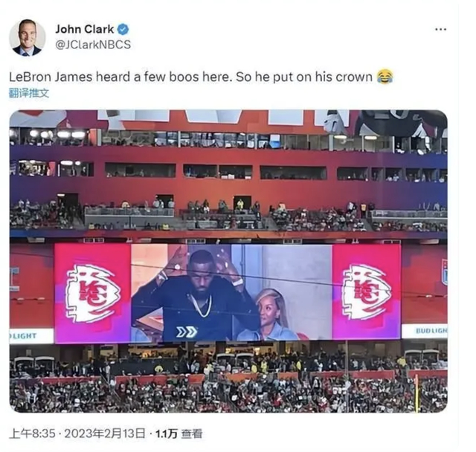Image resolution: width=476 pixels, height=452 pixels.
Task: Open the three-dot more options menu
Action: [440, 30]
